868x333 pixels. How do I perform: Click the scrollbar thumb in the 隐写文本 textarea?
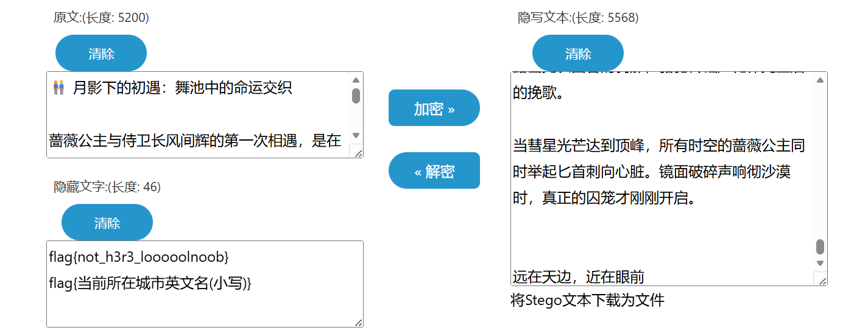click(820, 247)
